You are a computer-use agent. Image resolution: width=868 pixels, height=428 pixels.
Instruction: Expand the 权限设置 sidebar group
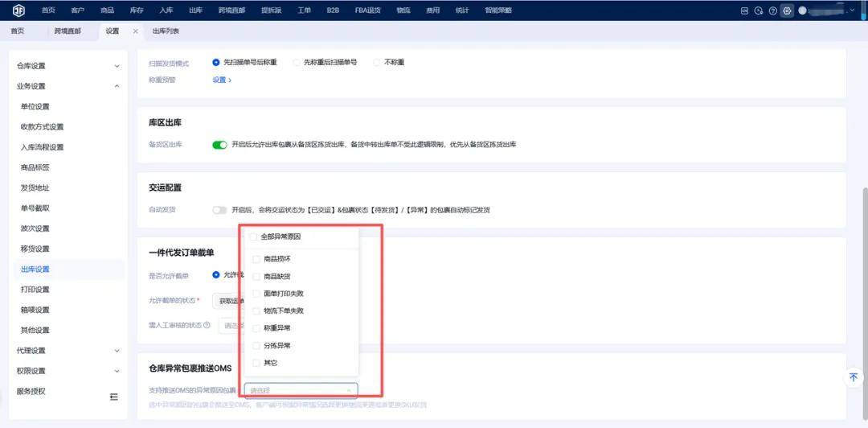(x=67, y=371)
